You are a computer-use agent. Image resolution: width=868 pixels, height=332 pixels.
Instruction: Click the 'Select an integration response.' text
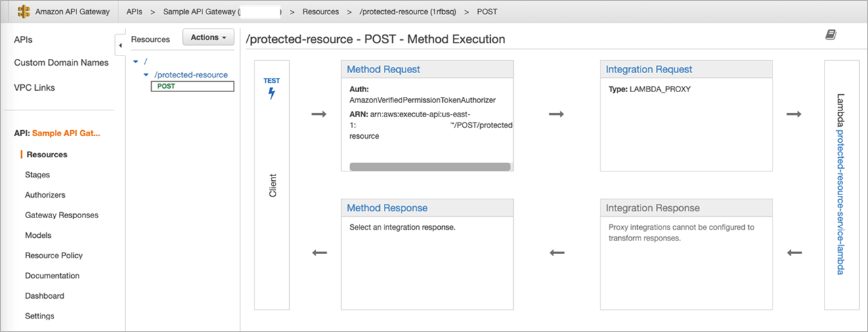click(402, 227)
